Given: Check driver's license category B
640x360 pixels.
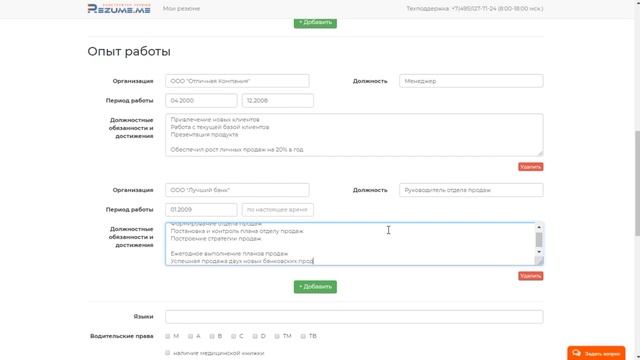Looking at the screenshot, I should click(212, 336).
